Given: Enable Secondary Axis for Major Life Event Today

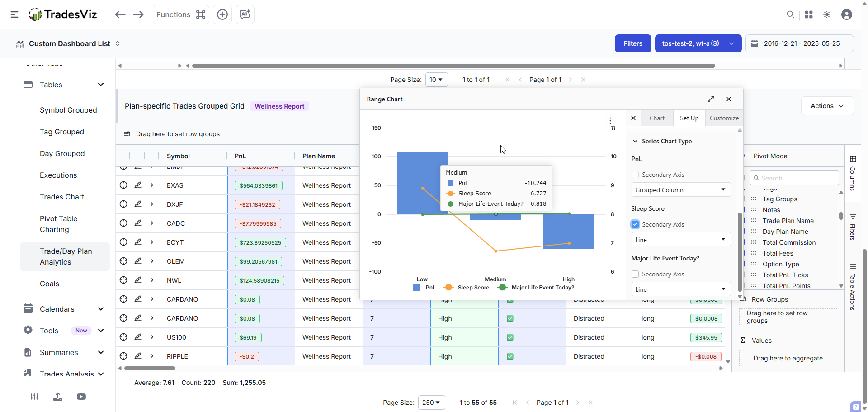Looking at the screenshot, I should (x=635, y=274).
